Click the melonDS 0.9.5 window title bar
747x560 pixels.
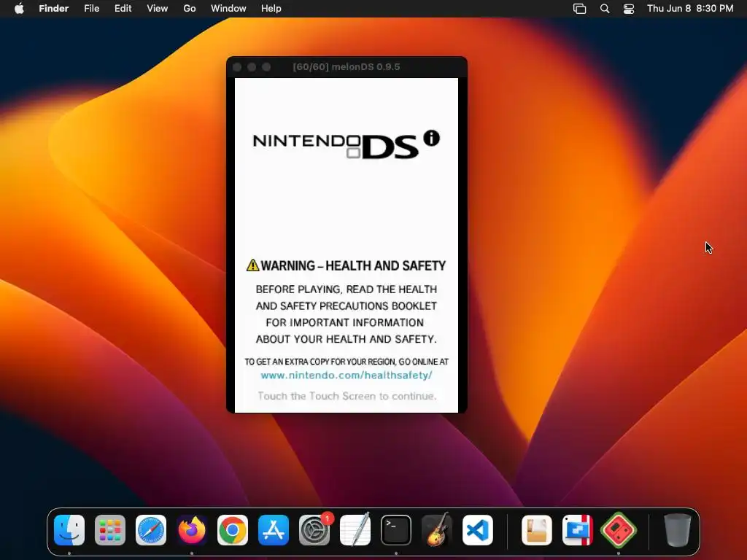(x=347, y=66)
